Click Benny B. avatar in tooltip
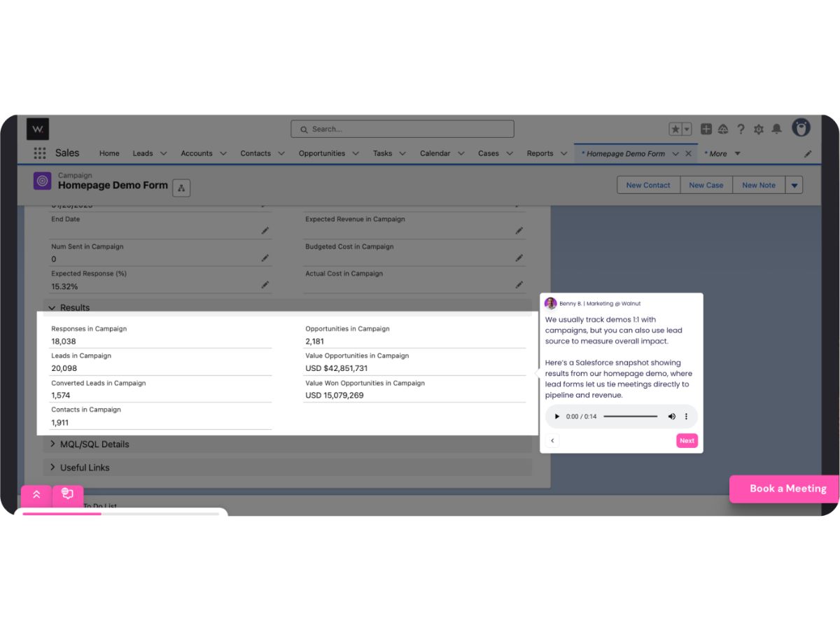Viewport: 840px width, 630px height. (x=551, y=303)
